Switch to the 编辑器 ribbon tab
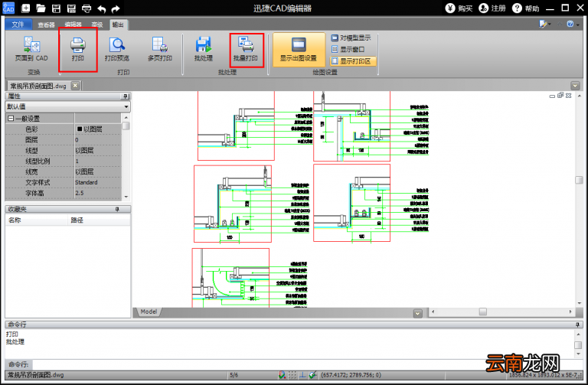This screenshot has width=588, height=385. pyautogui.click(x=73, y=24)
